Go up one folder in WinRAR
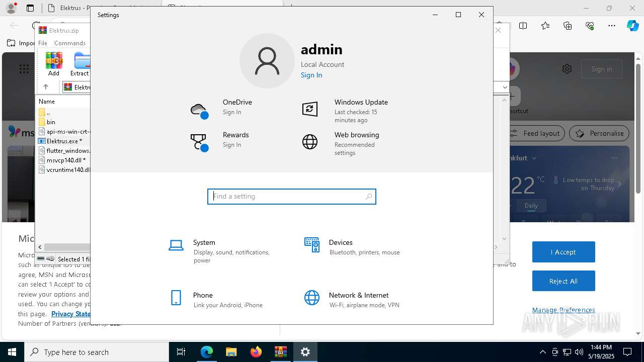 (46, 87)
